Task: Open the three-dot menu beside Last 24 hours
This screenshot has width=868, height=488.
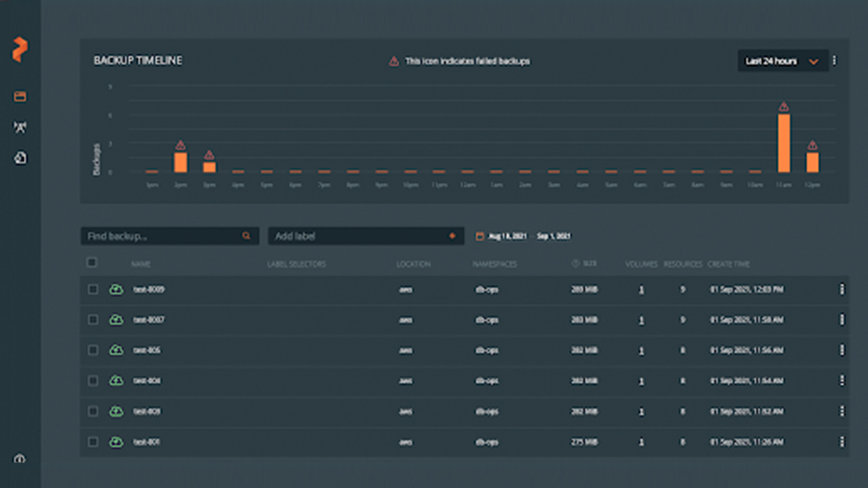Action: [834, 61]
